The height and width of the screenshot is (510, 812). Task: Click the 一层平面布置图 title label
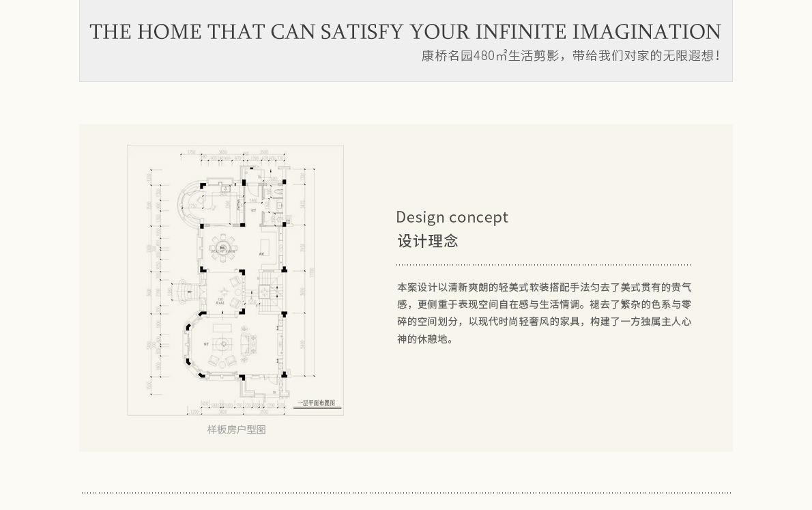point(317,403)
